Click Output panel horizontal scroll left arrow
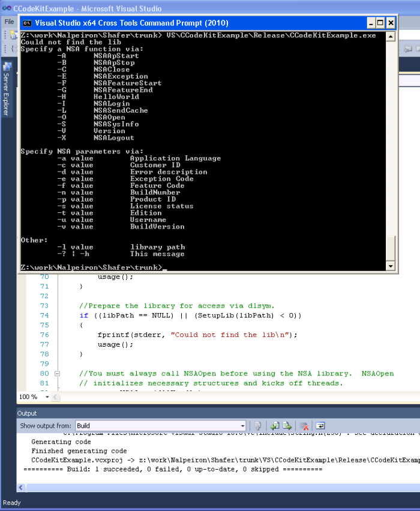The width and height of the screenshot is (420, 511). [x=21, y=488]
